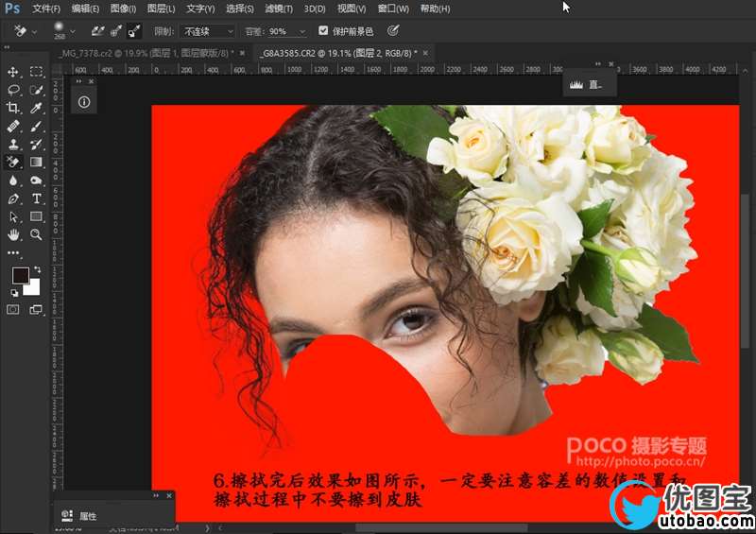The image size is (756, 534).
Task: Open the 帮助(H) menu
Action: (436, 9)
